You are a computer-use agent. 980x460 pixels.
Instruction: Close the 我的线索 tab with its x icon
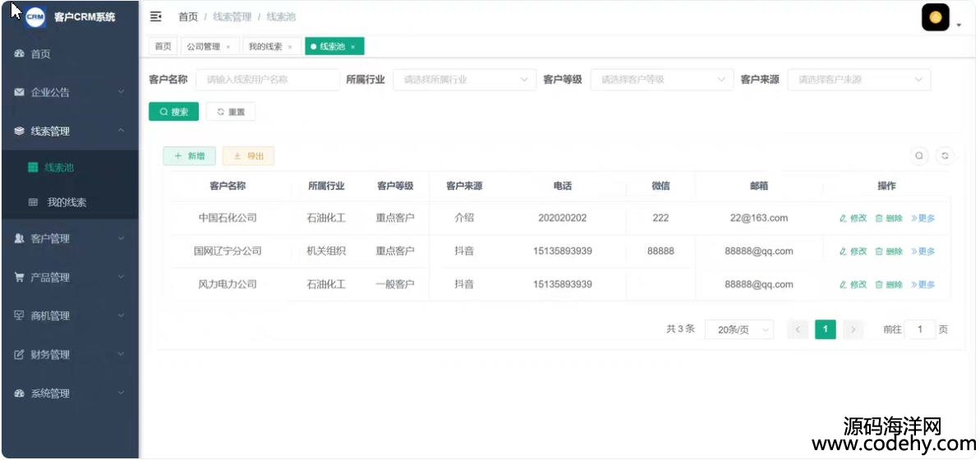coord(290,47)
